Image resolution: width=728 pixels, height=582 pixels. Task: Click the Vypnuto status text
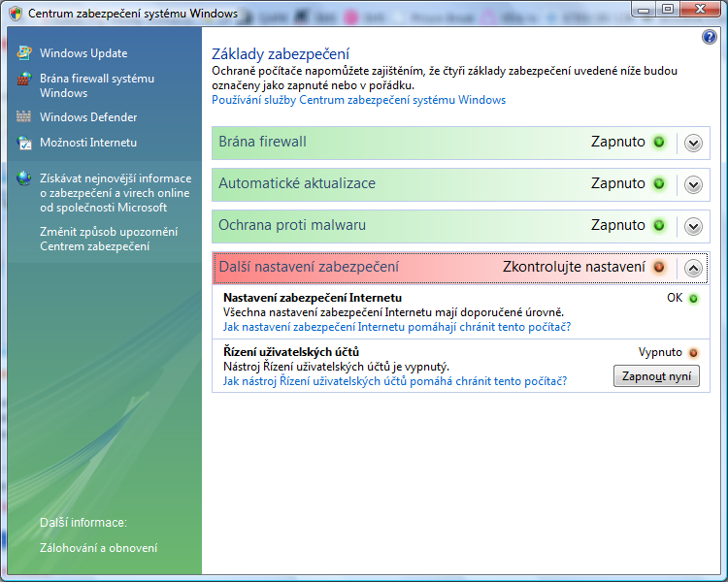[x=660, y=352]
